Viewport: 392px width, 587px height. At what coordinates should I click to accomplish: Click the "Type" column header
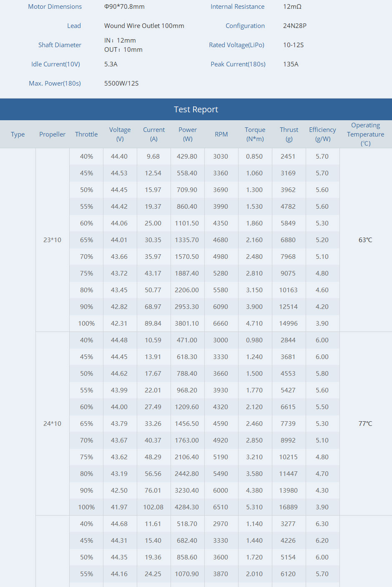click(18, 134)
